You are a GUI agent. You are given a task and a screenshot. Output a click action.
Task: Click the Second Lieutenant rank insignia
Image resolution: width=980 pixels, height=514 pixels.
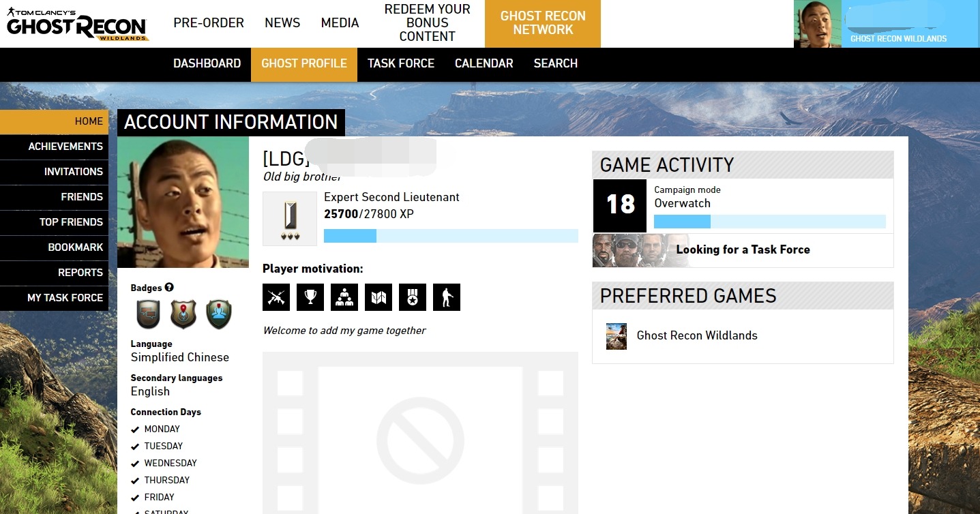[x=290, y=219]
